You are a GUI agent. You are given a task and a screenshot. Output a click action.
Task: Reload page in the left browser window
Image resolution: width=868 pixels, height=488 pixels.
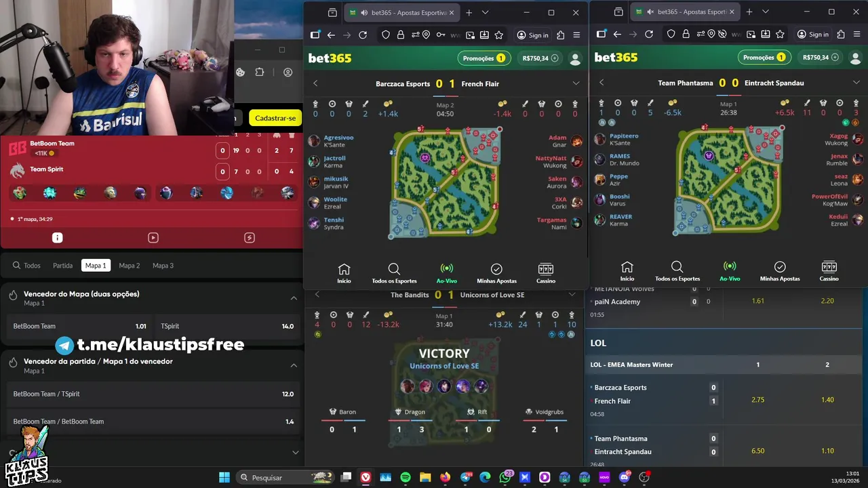pyautogui.click(x=363, y=35)
